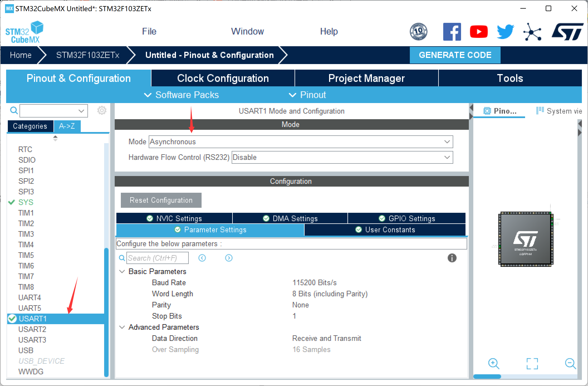
Task: Go to next search result arrow
Action: 229,258
